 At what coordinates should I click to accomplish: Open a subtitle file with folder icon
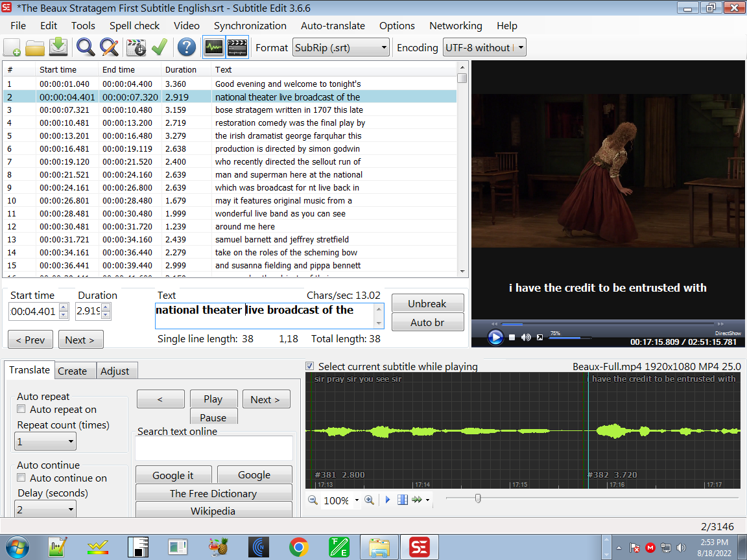(x=35, y=47)
